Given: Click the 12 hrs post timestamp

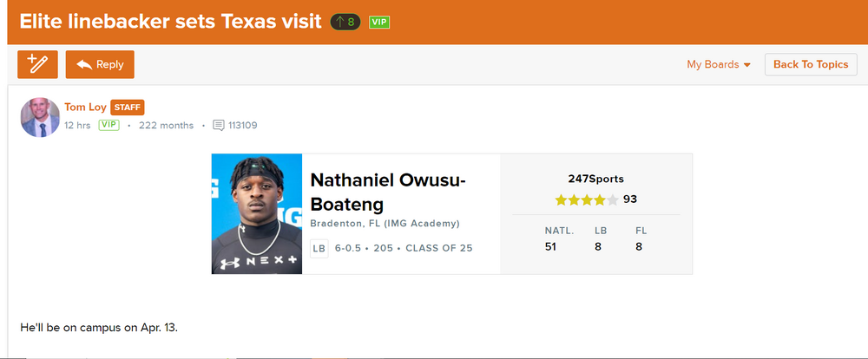Looking at the screenshot, I should [x=77, y=125].
